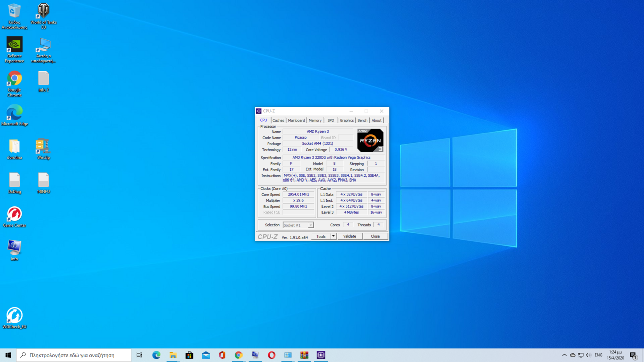Open the Socket #1 selection dropdown
This screenshot has width=644, height=362.
(x=298, y=225)
